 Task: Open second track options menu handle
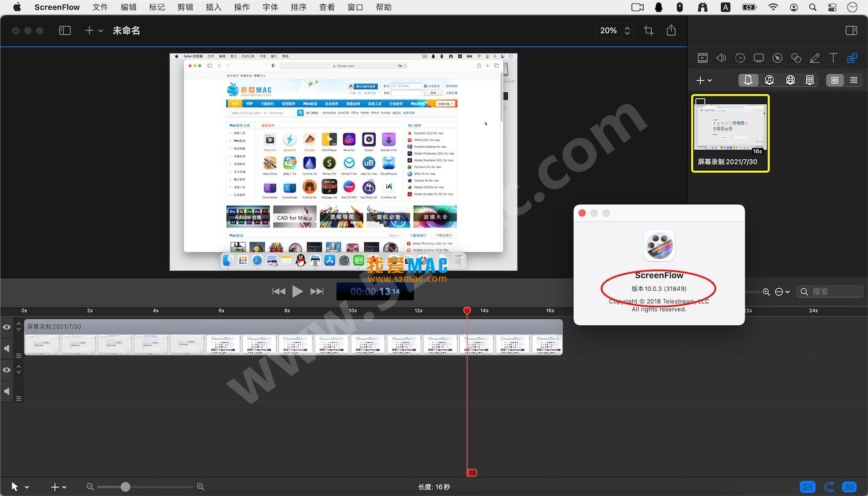(19, 398)
